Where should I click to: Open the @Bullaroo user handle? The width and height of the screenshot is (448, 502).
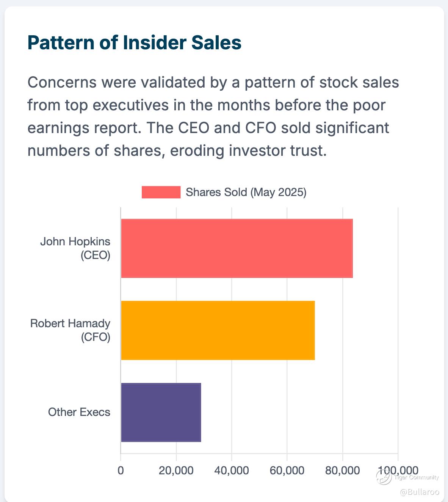point(420,492)
